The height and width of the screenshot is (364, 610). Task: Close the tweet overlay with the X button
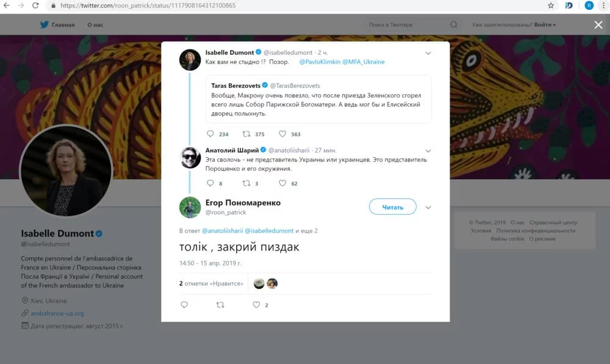point(598,24)
